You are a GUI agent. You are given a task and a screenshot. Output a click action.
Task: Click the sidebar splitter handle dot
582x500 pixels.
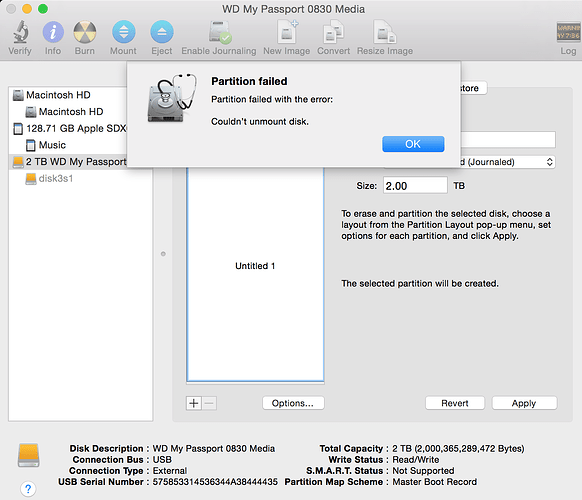click(163, 254)
